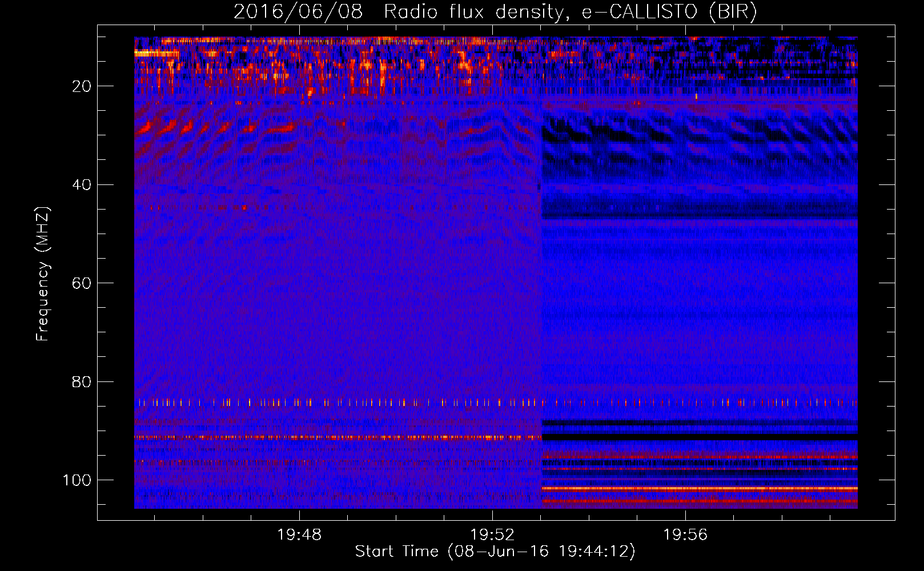Click the 40 MHz frequency tick label
Viewport: 924px width, 571px height.
tap(82, 185)
